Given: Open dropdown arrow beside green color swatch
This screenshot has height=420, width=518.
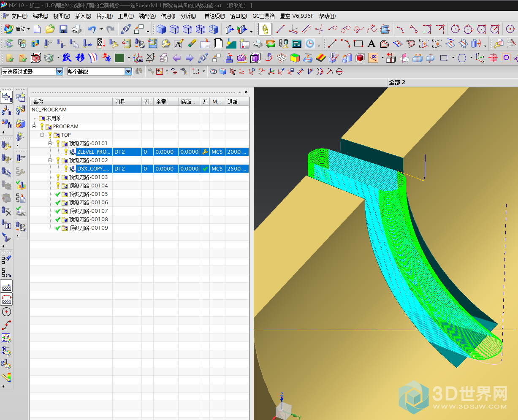Looking at the screenshot, I should pyautogui.click(x=128, y=58).
